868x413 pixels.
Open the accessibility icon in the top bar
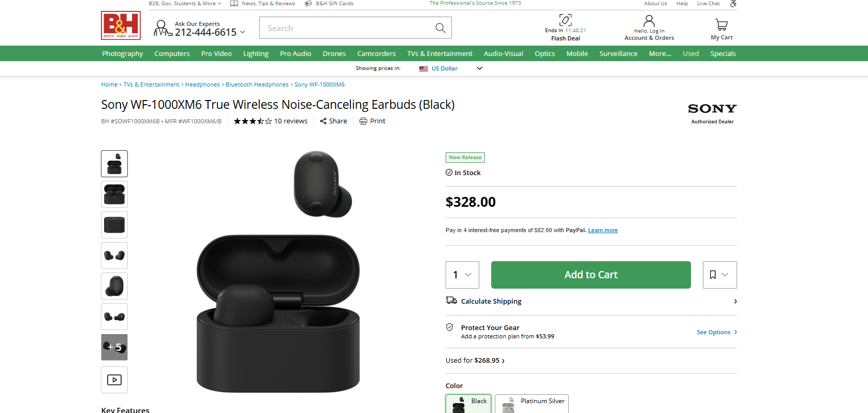point(733,4)
